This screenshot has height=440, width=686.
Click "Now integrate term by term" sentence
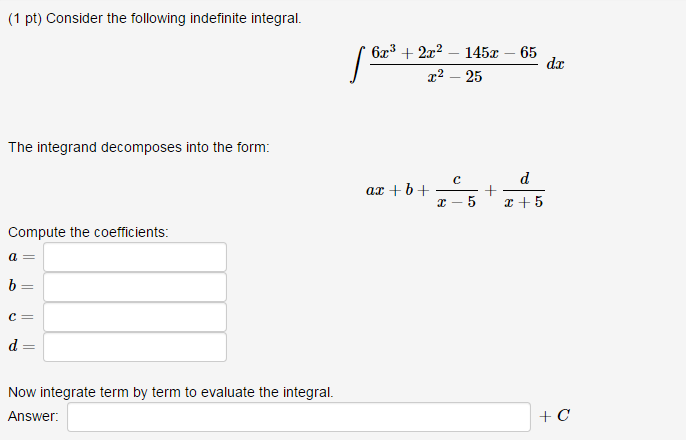(x=171, y=392)
